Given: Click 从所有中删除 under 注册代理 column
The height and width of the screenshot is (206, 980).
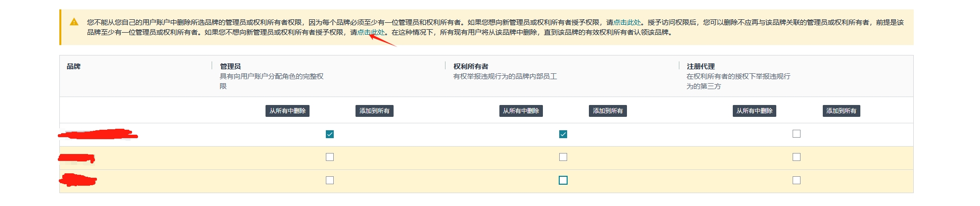Looking at the screenshot, I should coord(754,111).
